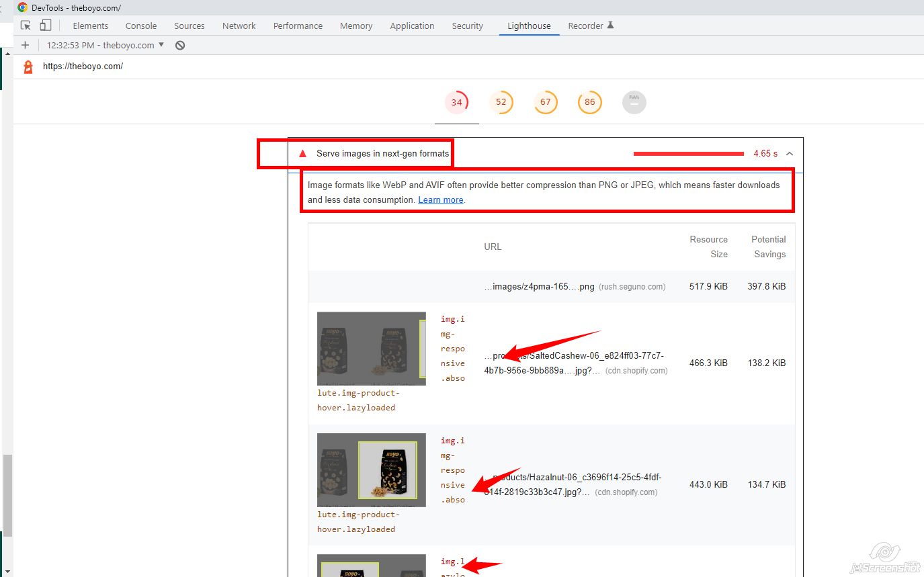Switch to the Application tab
This screenshot has width=924, height=577.
click(x=412, y=26)
